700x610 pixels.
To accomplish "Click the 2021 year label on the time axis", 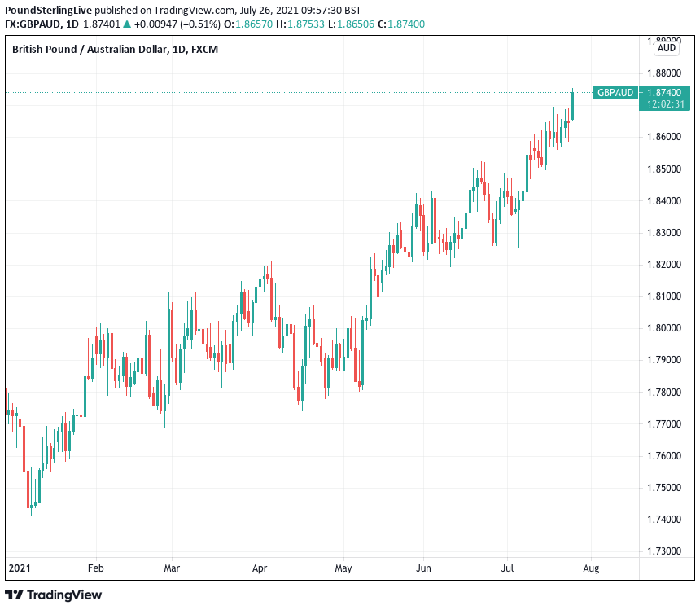I will click(18, 568).
